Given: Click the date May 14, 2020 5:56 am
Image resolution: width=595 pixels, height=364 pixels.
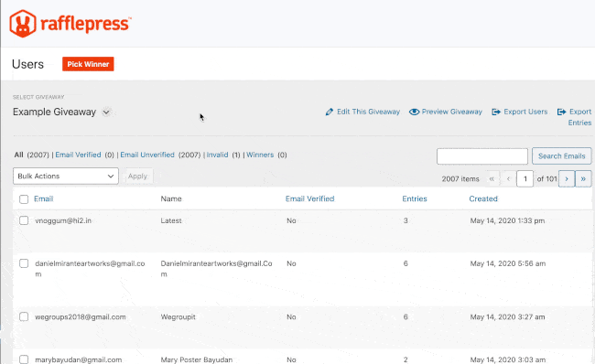Looking at the screenshot, I should [508, 263].
